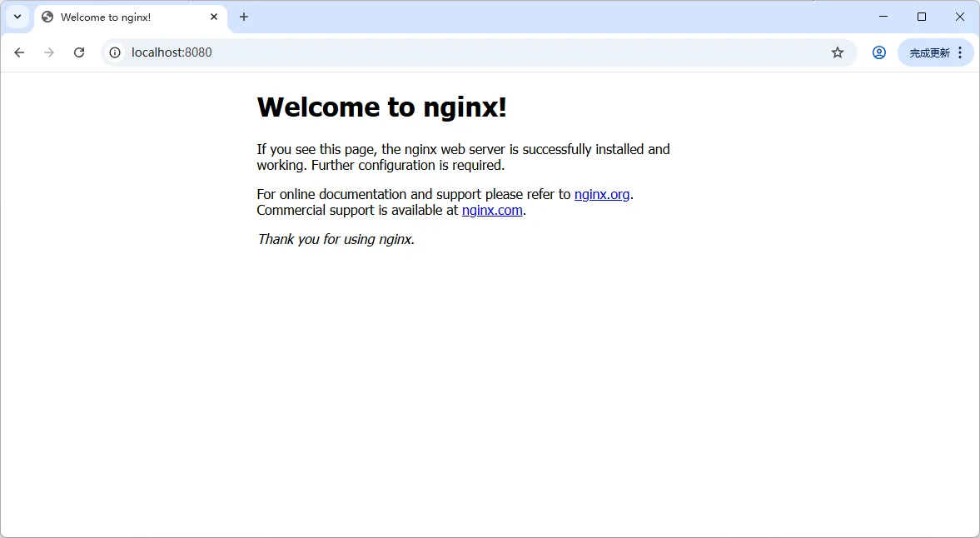Go back to the previous page

19,52
